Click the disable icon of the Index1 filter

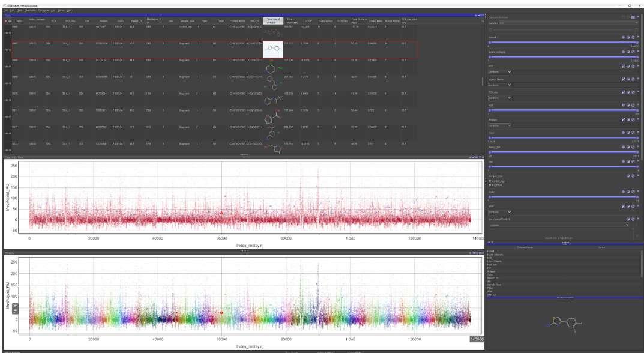coord(633,37)
